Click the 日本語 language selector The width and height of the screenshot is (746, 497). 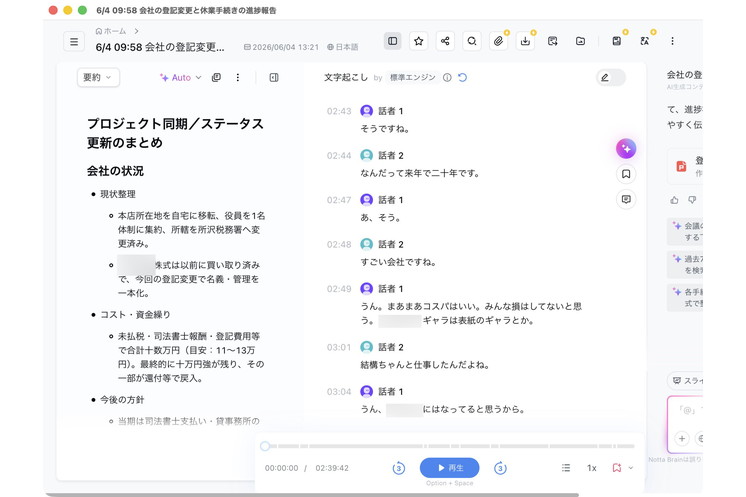click(x=343, y=47)
